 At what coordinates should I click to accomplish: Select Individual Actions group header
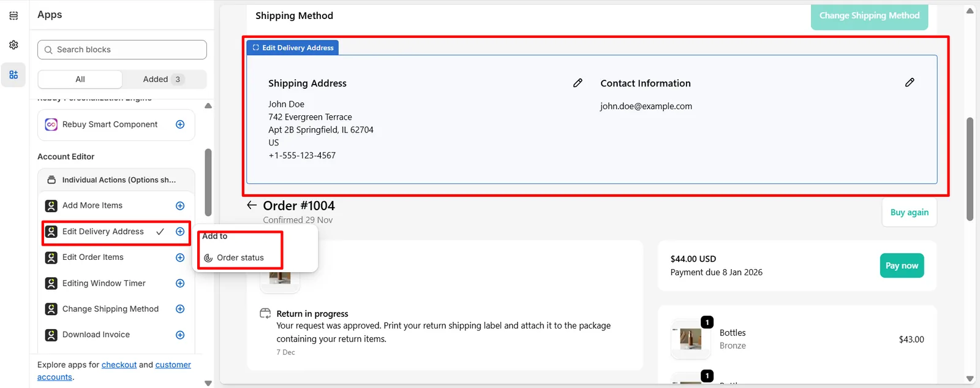(x=116, y=180)
